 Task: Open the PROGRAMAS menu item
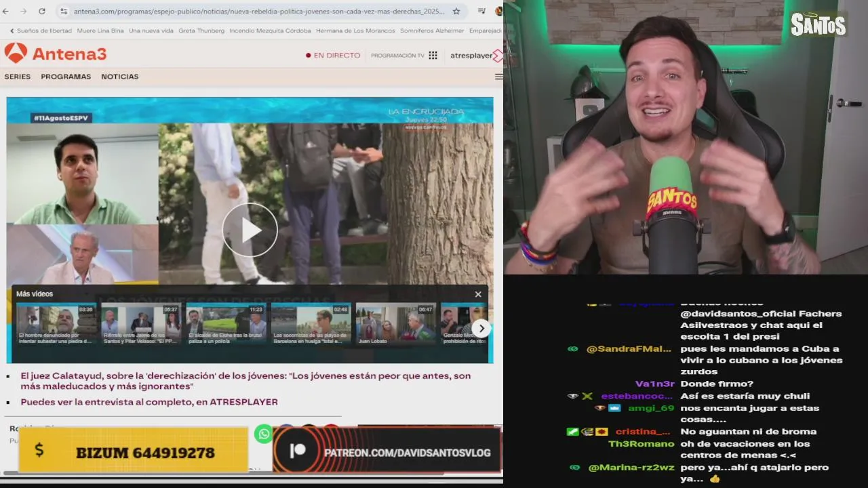[66, 77]
